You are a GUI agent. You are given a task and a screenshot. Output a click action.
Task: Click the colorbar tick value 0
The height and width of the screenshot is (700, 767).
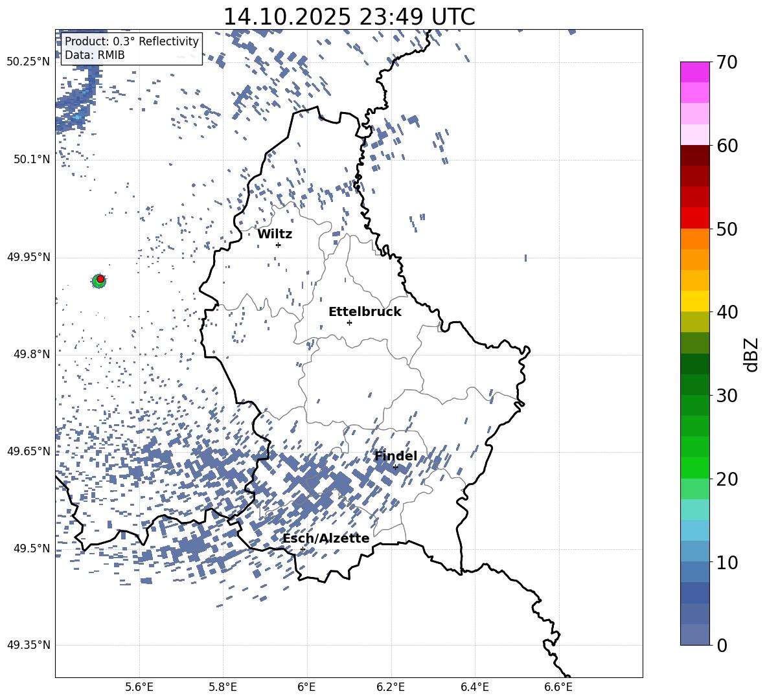[x=722, y=646]
